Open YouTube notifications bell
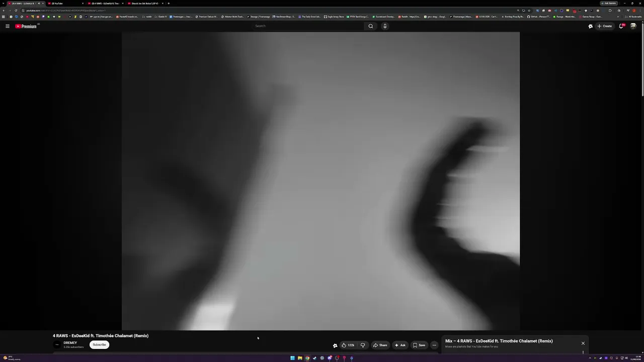 click(x=621, y=26)
